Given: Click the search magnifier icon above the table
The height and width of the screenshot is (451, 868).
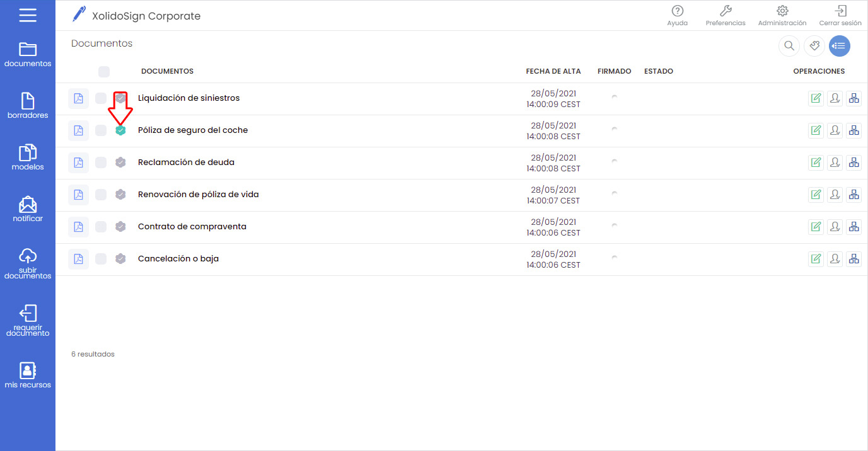Looking at the screenshot, I should (x=789, y=46).
